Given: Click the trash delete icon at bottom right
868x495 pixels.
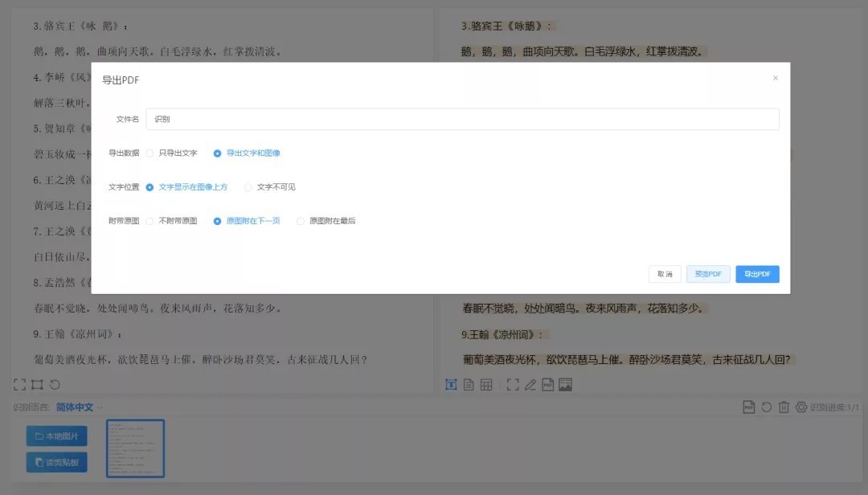Looking at the screenshot, I should click(x=784, y=407).
